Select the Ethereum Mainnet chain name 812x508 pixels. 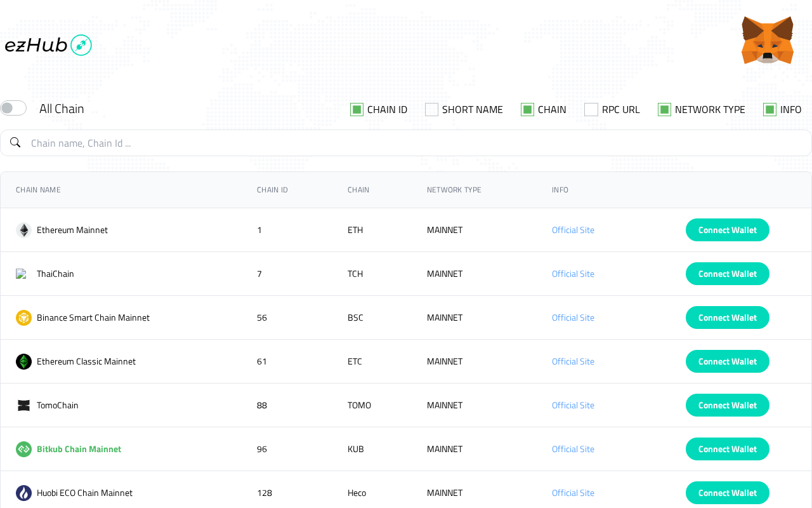click(x=72, y=230)
